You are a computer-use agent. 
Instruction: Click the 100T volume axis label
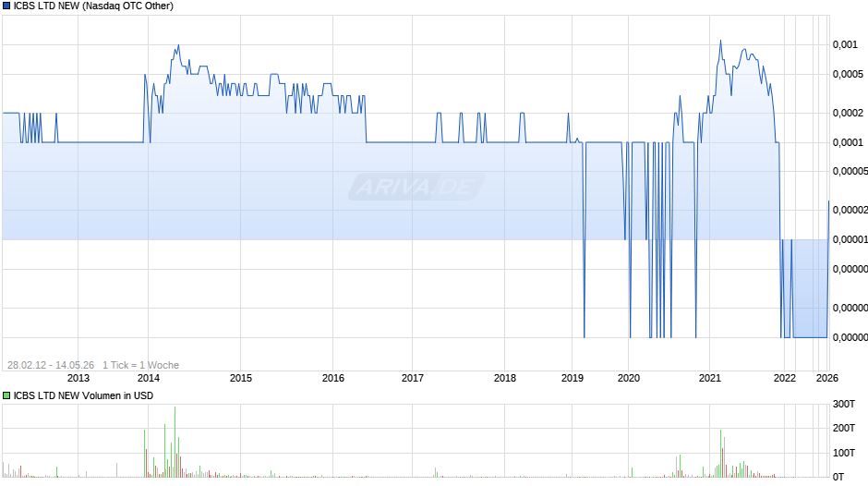[x=844, y=453]
